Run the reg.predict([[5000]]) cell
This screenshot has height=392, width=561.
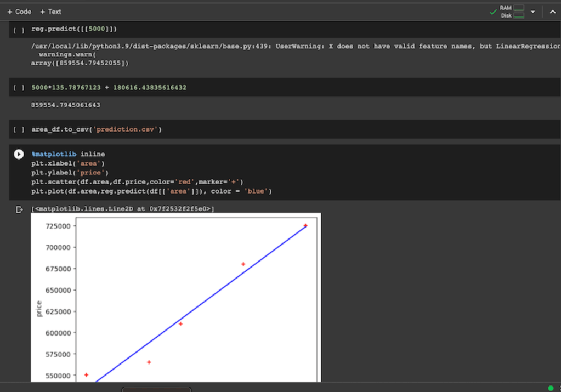tap(19, 29)
